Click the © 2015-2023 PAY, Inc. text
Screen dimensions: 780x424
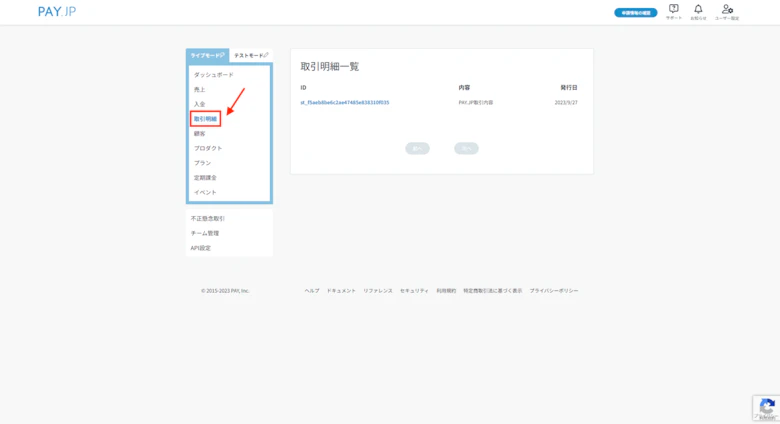(225, 291)
